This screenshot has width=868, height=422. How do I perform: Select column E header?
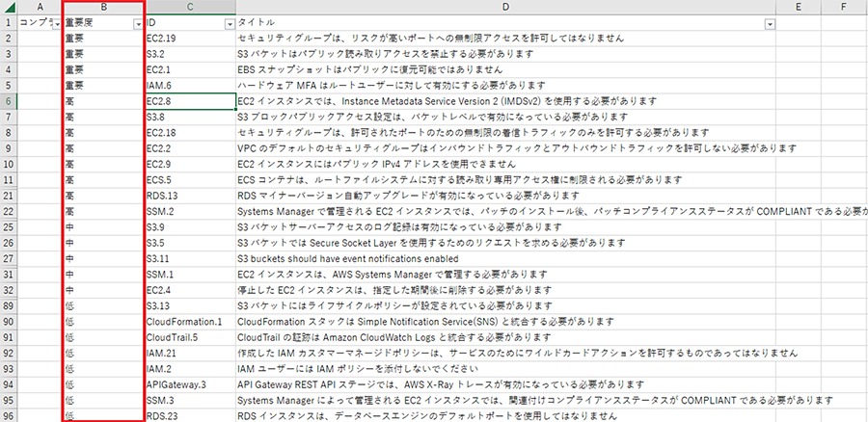click(x=799, y=7)
